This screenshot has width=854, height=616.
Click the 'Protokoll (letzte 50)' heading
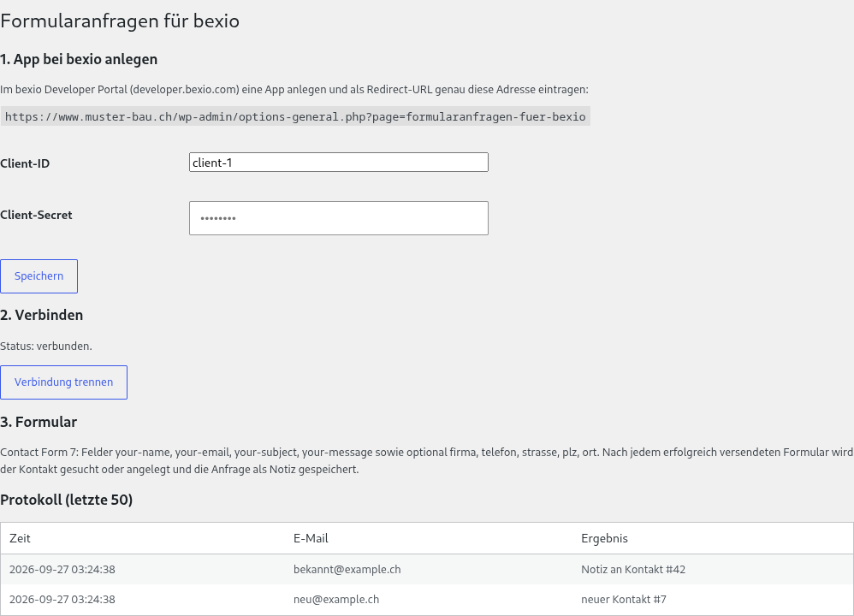(67, 500)
